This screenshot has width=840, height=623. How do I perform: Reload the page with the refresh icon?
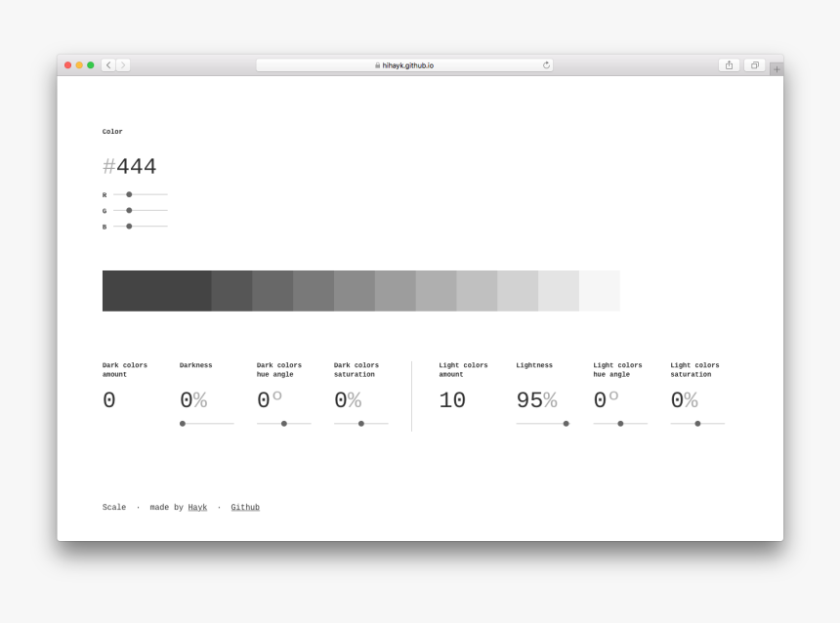click(x=546, y=65)
